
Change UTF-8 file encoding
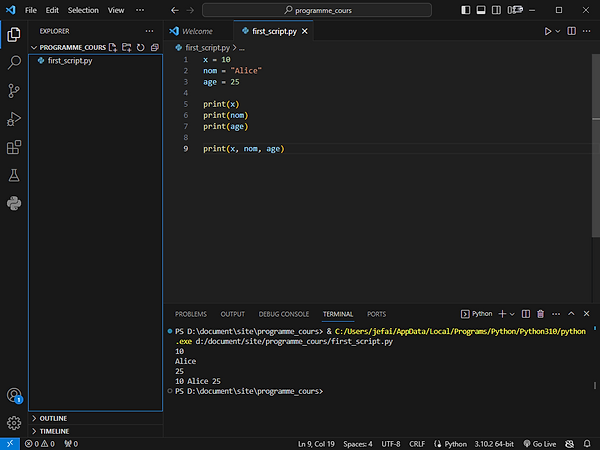pos(391,444)
